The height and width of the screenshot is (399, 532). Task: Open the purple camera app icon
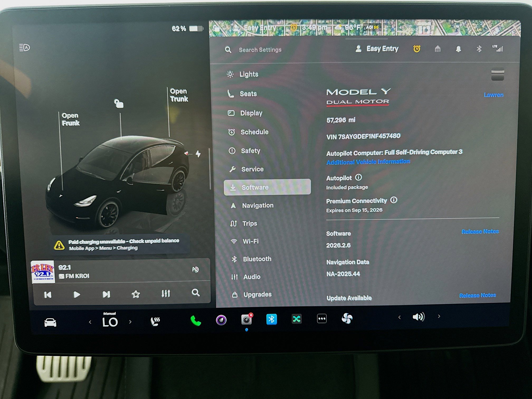(x=221, y=320)
